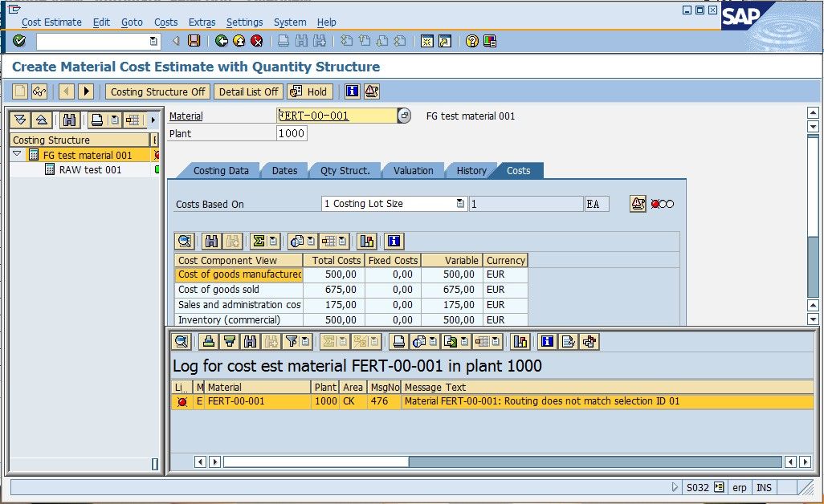This screenshot has width=824, height=504.
Task: Open the command field history dropdown
Action: (x=153, y=41)
